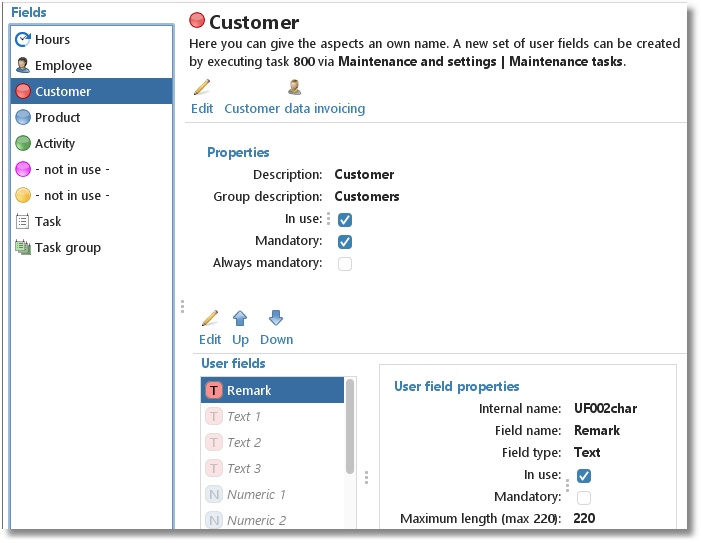The image size is (701, 543).
Task: Click the Group description value Customers
Action: coord(367,197)
